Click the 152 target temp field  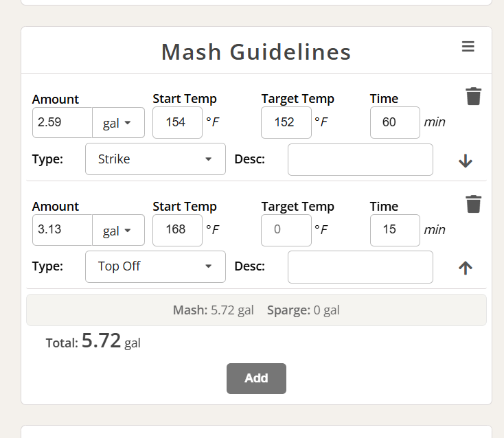[x=286, y=123]
